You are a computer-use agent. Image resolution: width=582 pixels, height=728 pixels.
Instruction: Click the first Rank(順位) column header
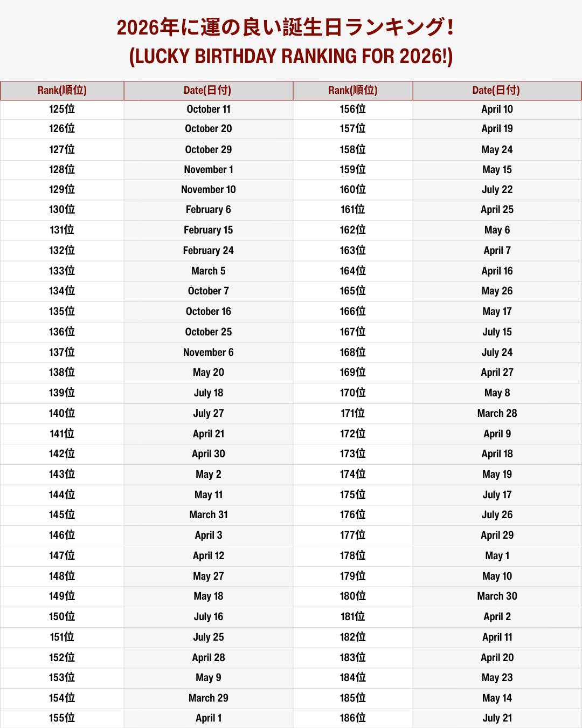[x=62, y=91]
